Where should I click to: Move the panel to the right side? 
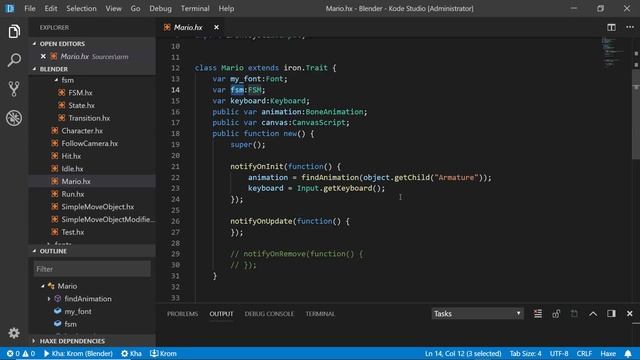click(x=611, y=313)
